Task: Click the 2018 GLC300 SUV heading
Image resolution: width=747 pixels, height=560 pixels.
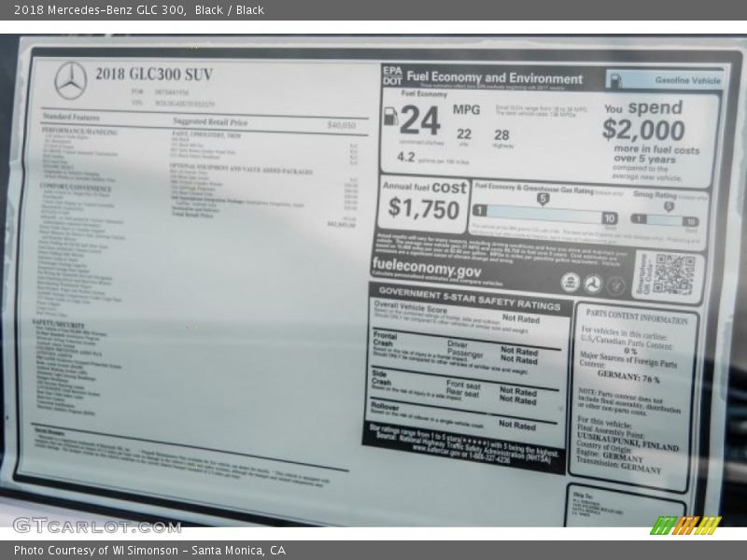Action: point(153,75)
